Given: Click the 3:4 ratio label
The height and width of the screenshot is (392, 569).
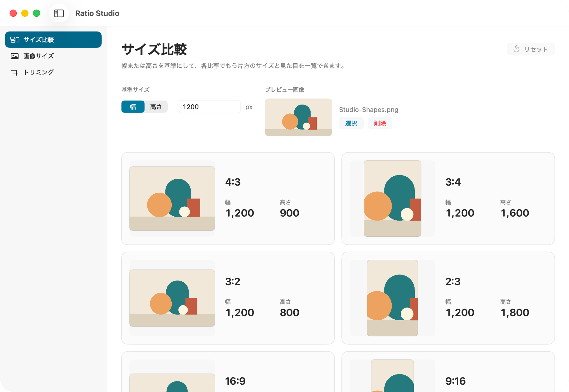Looking at the screenshot, I should (453, 182).
